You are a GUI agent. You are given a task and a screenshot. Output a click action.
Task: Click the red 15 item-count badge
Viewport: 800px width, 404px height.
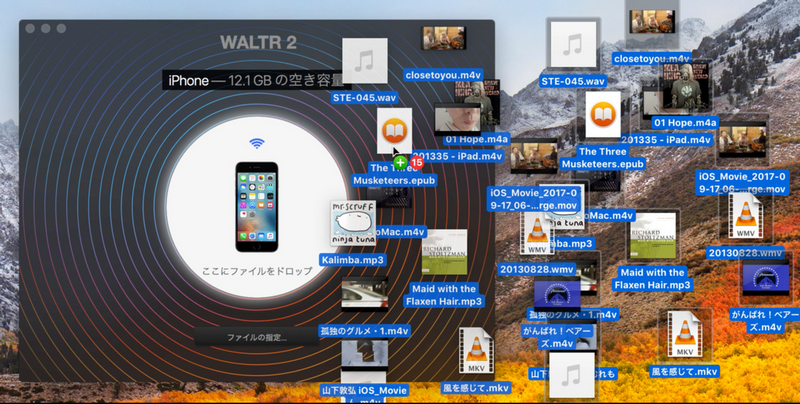[x=417, y=163]
